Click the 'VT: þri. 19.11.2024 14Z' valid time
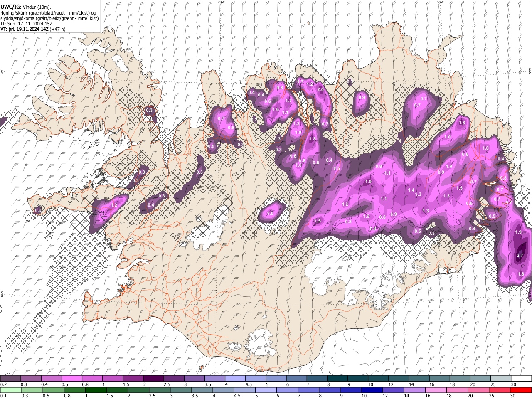532x399 pixels. (25, 29)
